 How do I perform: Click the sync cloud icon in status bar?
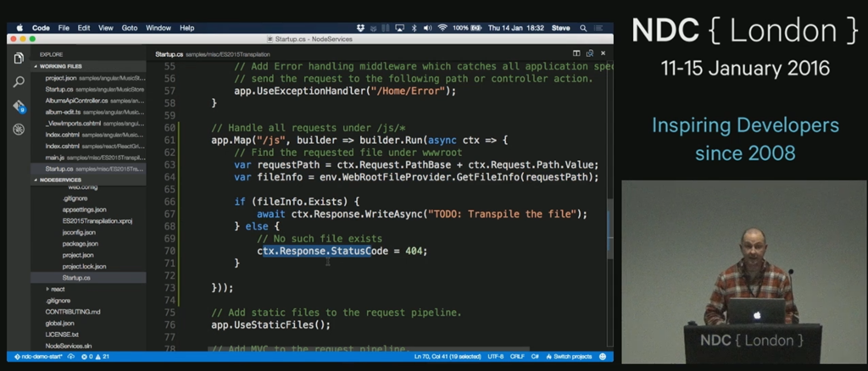pyautogui.click(x=71, y=357)
